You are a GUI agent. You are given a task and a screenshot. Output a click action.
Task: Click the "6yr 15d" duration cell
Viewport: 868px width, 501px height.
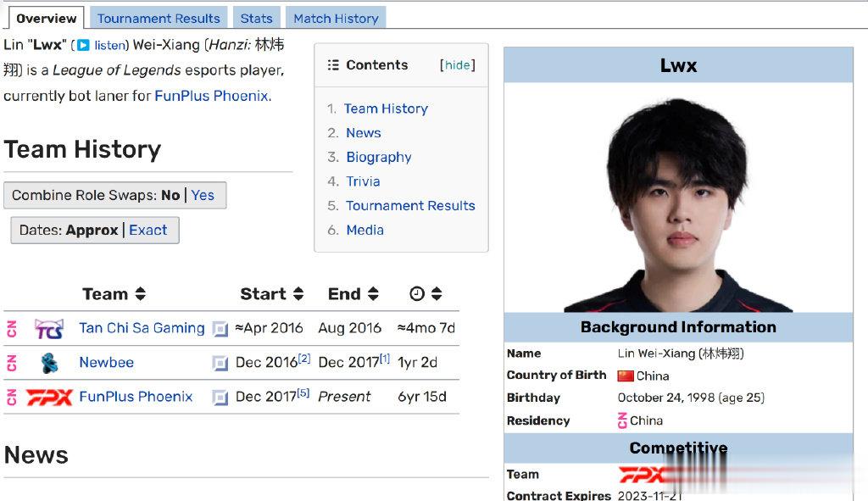point(422,397)
